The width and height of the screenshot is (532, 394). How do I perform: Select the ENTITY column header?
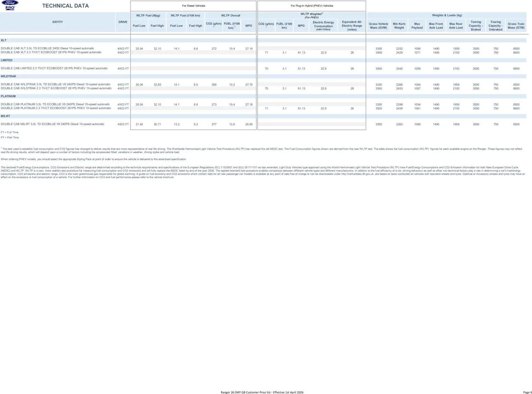coord(58,22)
